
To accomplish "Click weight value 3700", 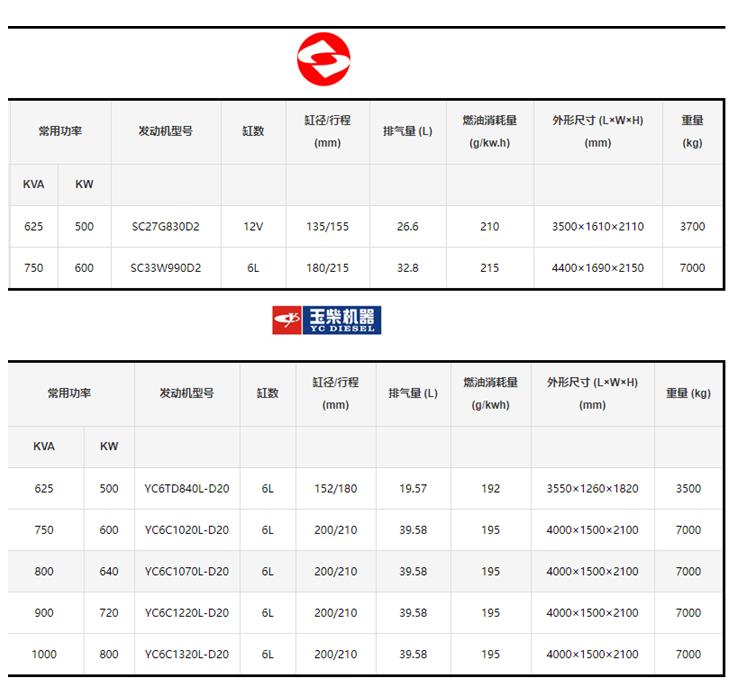I will click(x=692, y=226).
